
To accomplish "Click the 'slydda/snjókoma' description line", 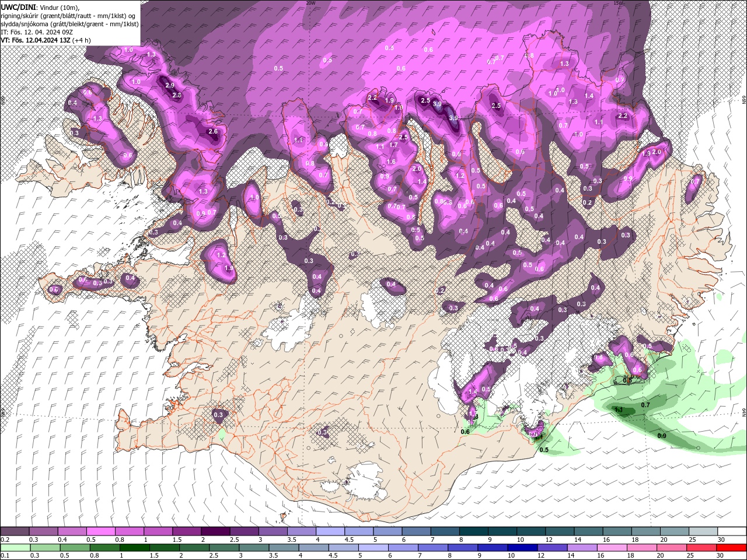I will [x=69, y=24].
